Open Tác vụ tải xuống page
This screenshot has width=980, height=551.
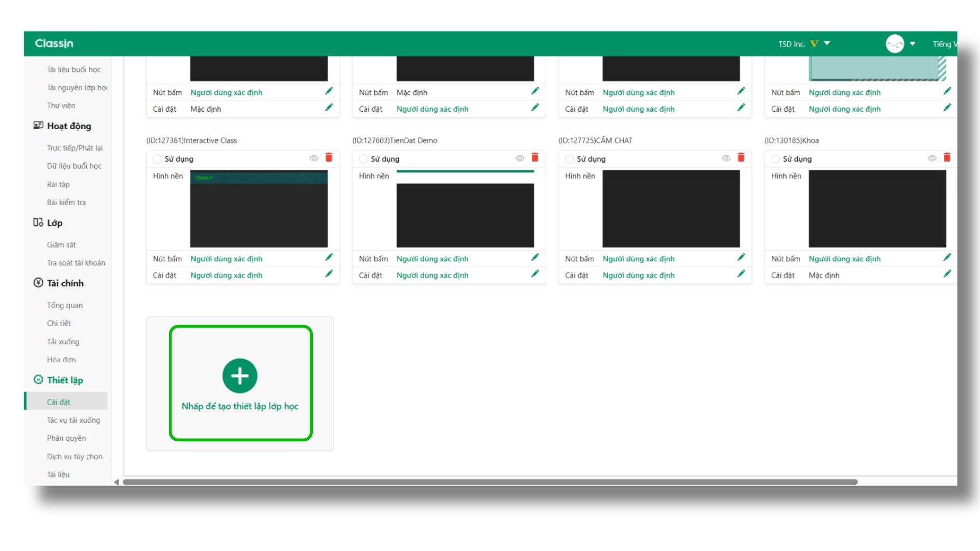point(73,420)
